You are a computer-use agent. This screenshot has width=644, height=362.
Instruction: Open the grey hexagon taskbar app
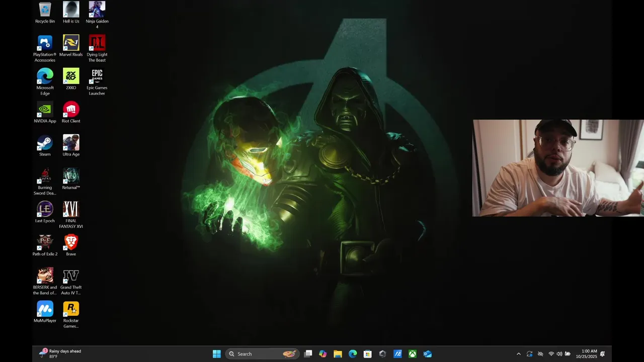tap(382, 354)
